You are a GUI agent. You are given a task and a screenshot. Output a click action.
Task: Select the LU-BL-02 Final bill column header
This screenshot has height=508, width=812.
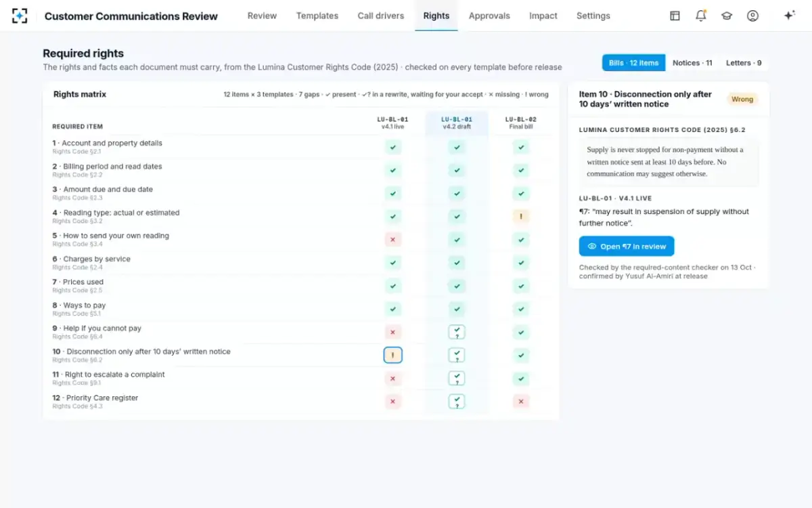[x=520, y=123]
